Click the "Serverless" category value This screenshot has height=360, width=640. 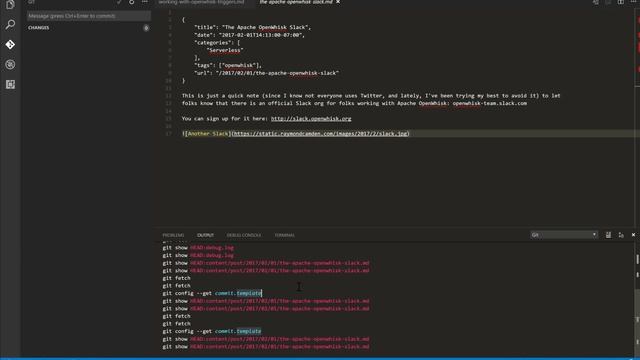pos(225,50)
